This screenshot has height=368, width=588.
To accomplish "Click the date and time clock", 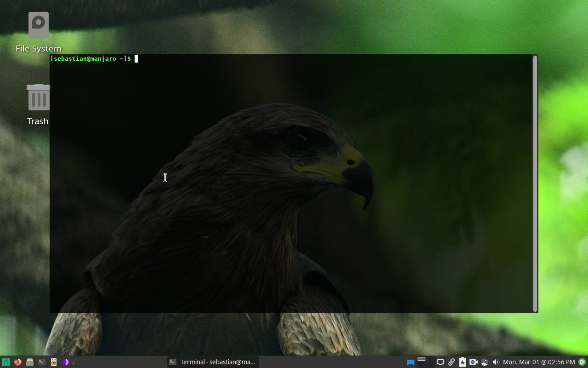I will click(539, 362).
